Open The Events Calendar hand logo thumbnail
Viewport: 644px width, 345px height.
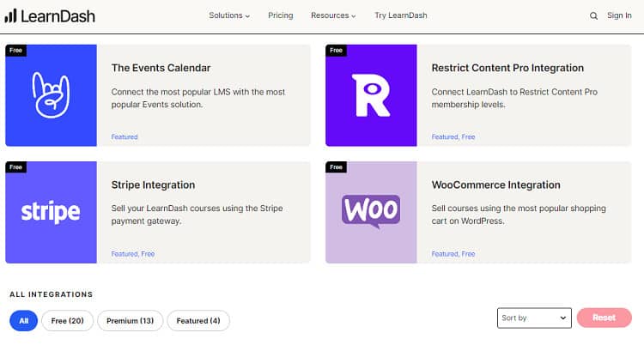51,95
